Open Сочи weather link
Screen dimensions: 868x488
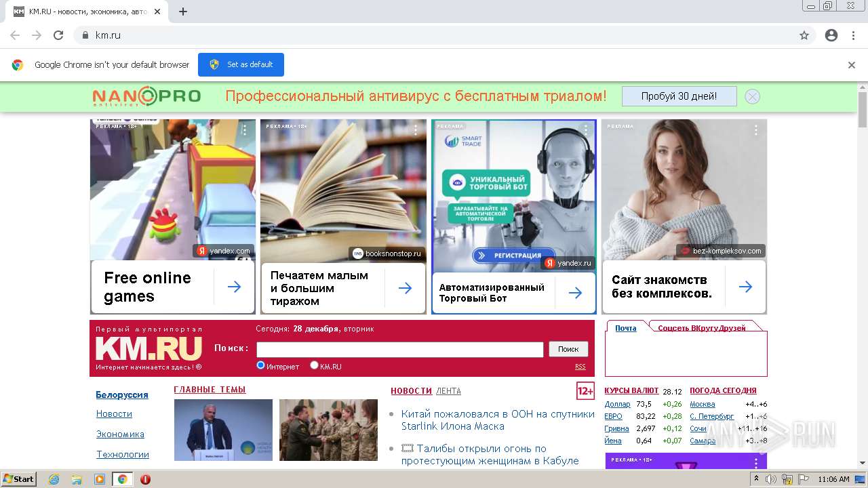(x=698, y=428)
